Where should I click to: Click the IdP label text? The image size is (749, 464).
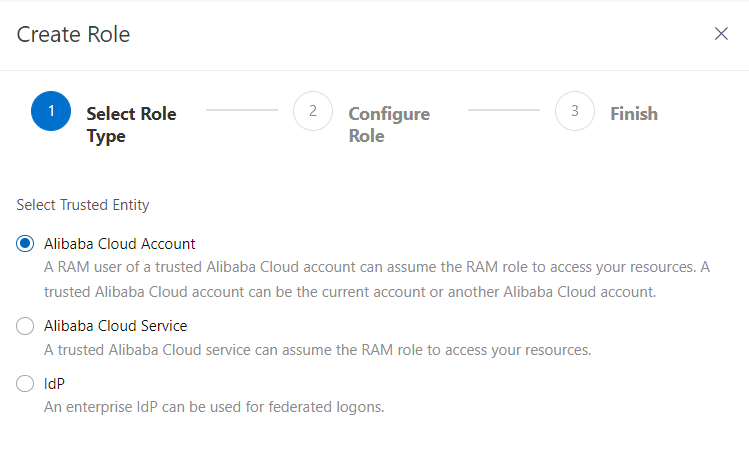pyautogui.click(x=54, y=384)
